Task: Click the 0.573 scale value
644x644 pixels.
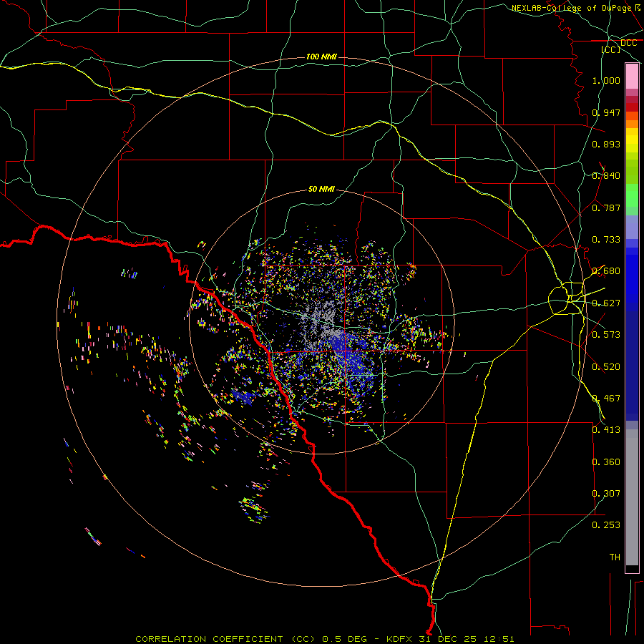Action: click(606, 335)
